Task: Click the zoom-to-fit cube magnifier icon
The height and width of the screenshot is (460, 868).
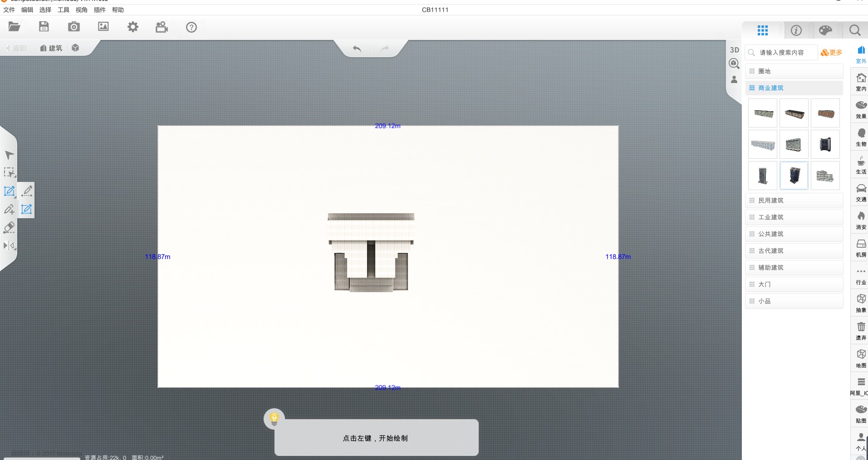Action: [734, 64]
